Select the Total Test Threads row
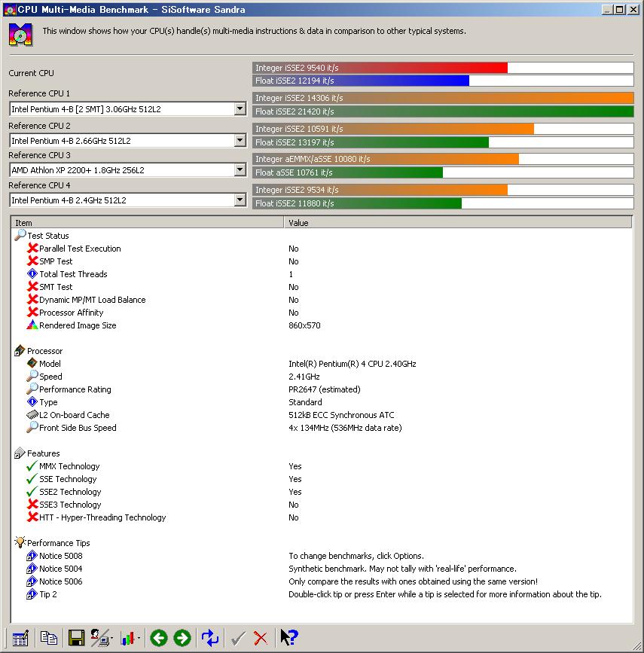The height and width of the screenshot is (653, 644). (x=322, y=274)
